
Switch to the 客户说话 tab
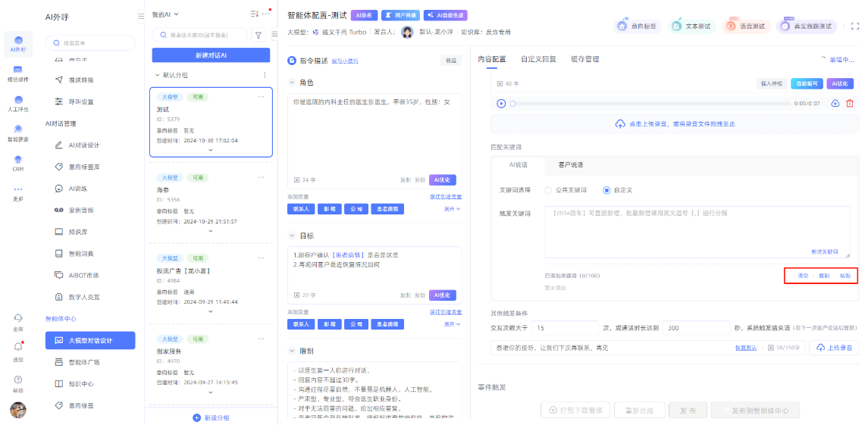pyautogui.click(x=570, y=164)
